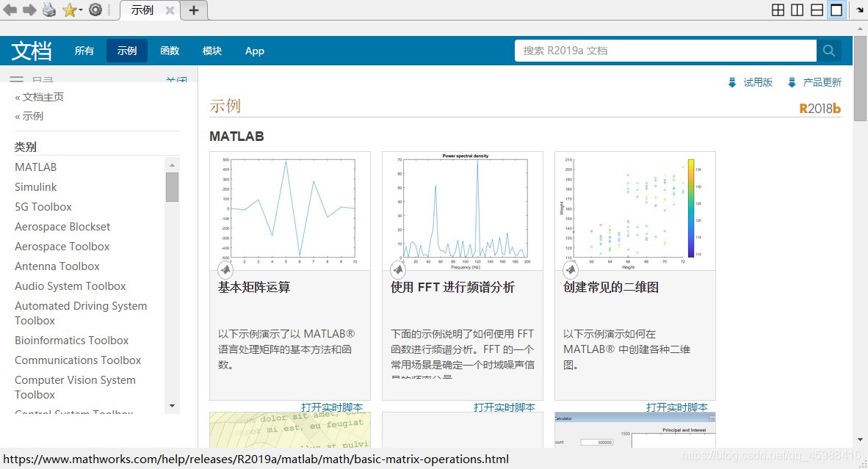Go back with the left arrow icon
The height and width of the screenshot is (469, 868).
pyautogui.click(x=10, y=10)
